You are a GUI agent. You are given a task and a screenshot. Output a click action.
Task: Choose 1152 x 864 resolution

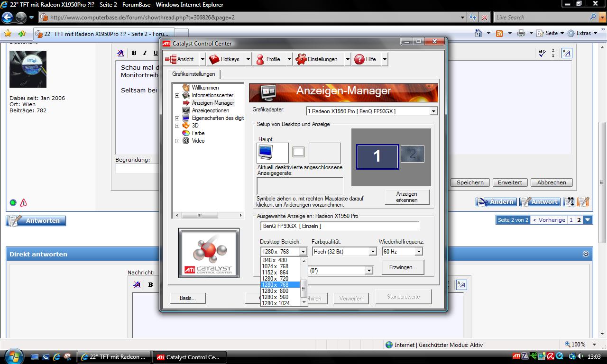pyautogui.click(x=280, y=273)
